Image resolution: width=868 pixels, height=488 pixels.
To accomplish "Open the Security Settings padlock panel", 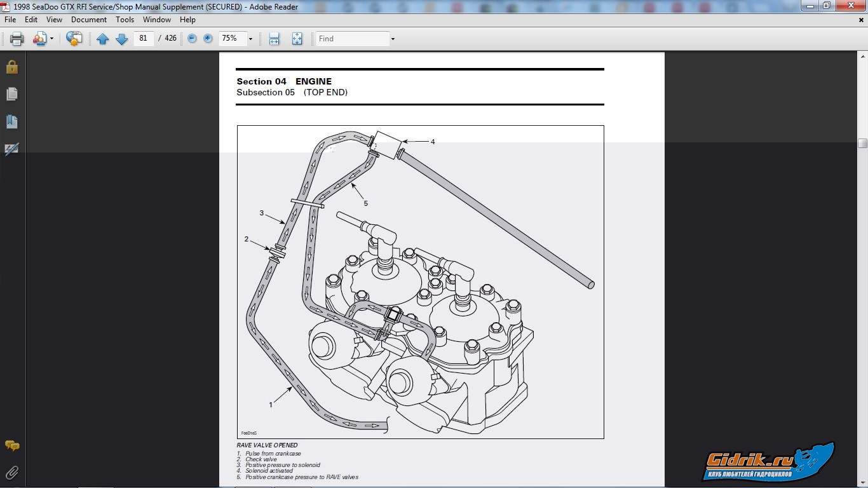I will [12, 67].
